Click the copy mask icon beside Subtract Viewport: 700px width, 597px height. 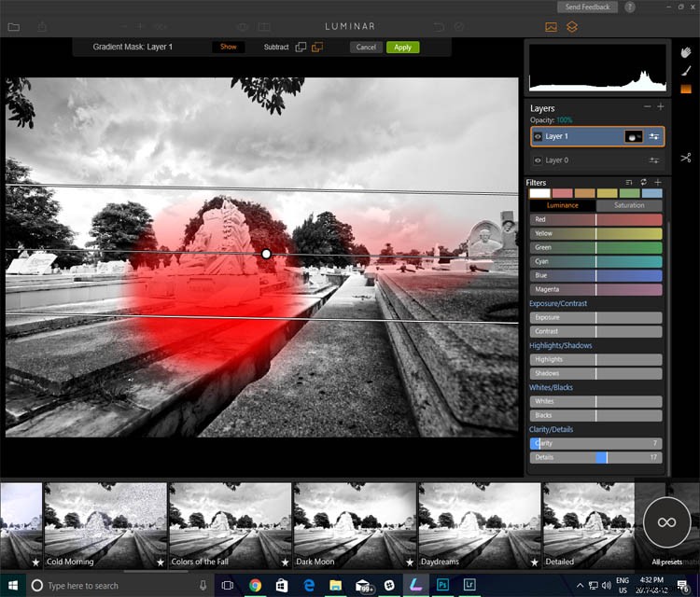click(301, 47)
